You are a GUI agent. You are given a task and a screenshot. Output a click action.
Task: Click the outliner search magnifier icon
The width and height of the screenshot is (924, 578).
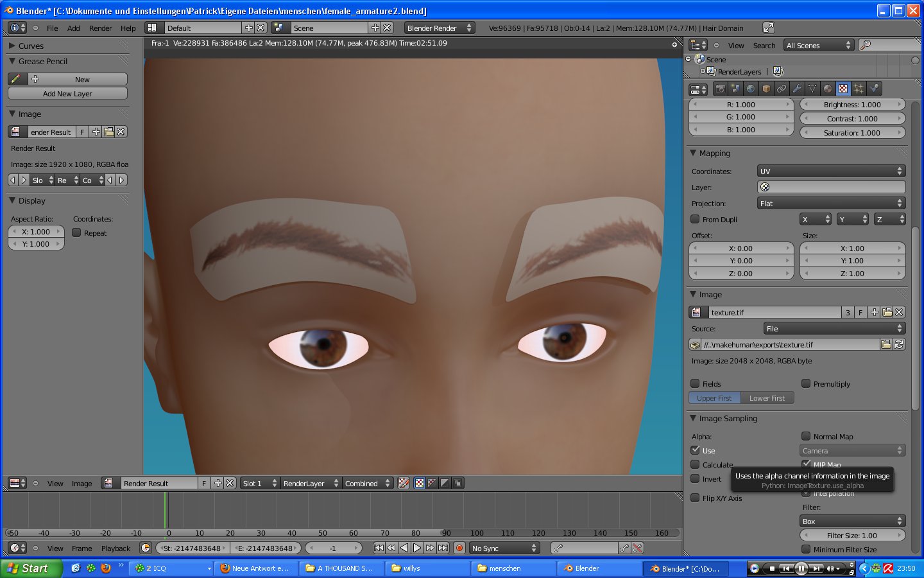pyautogui.click(x=866, y=45)
